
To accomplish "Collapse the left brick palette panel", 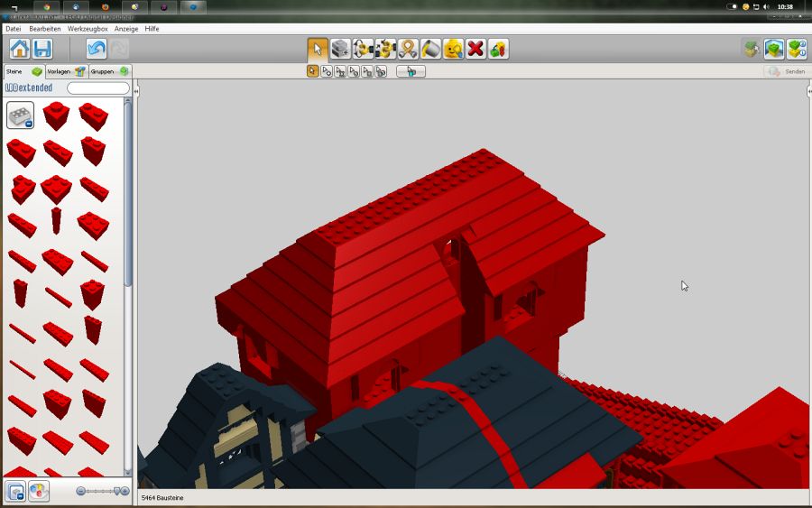I will [x=136, y=91].
